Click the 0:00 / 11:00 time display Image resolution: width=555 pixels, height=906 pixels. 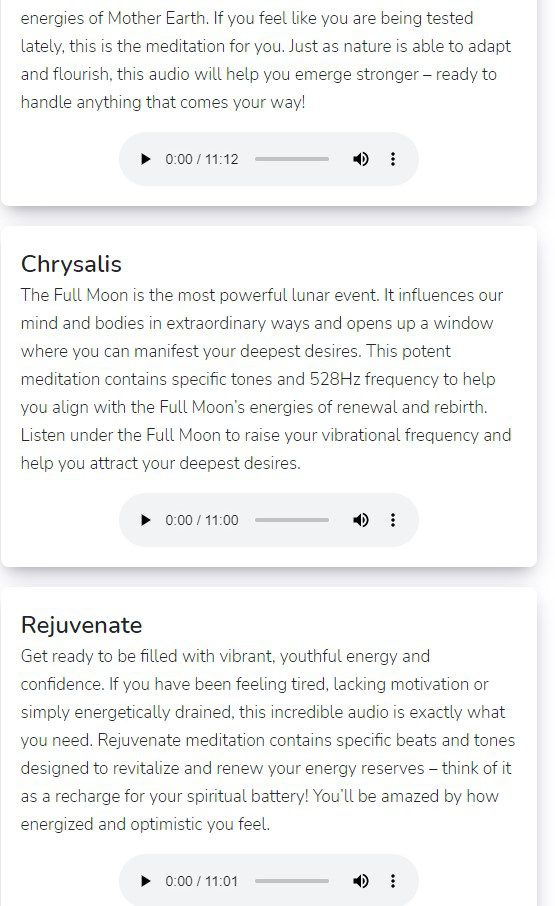202,520
